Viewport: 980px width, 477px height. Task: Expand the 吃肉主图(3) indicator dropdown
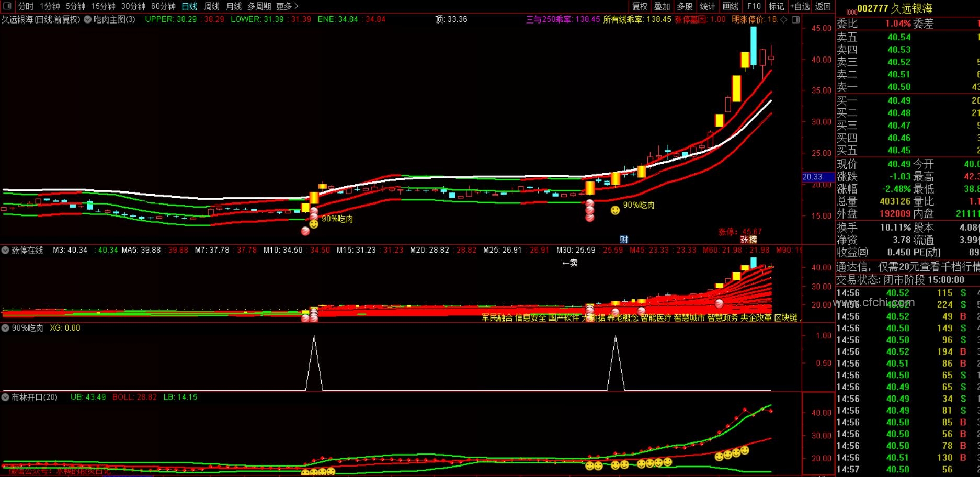[x=88, y=20]
